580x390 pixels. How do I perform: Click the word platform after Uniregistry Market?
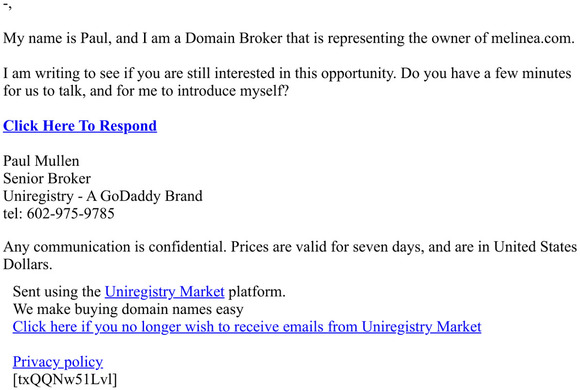[x=257, y=292]
